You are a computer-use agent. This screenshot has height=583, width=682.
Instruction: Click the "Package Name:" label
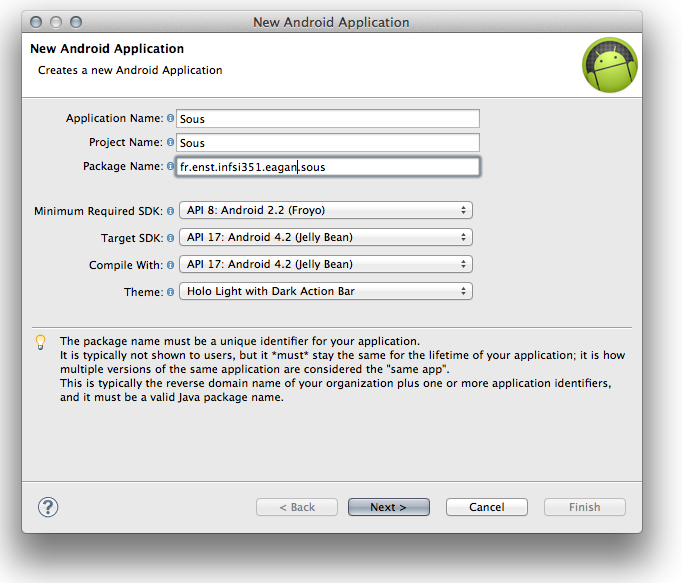coord(123,166)
